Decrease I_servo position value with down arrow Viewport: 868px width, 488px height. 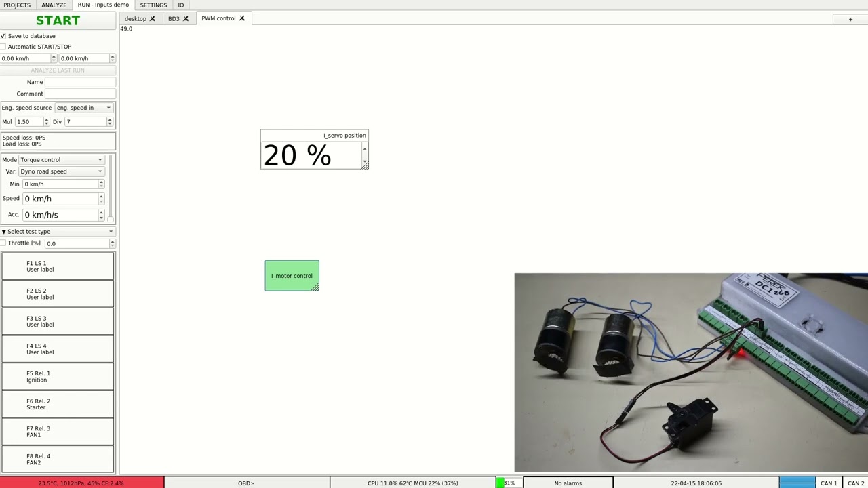(365, 161)
